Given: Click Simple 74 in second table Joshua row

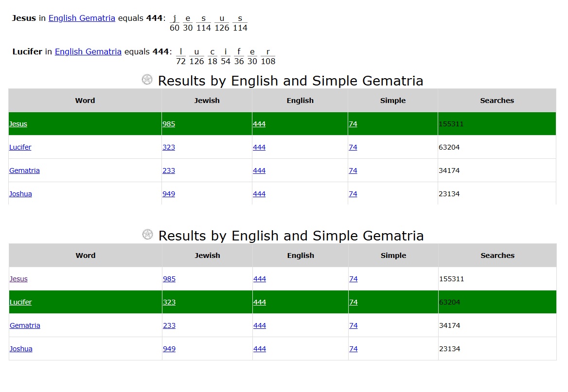Looking at the screenshot, I should [354, 349].
